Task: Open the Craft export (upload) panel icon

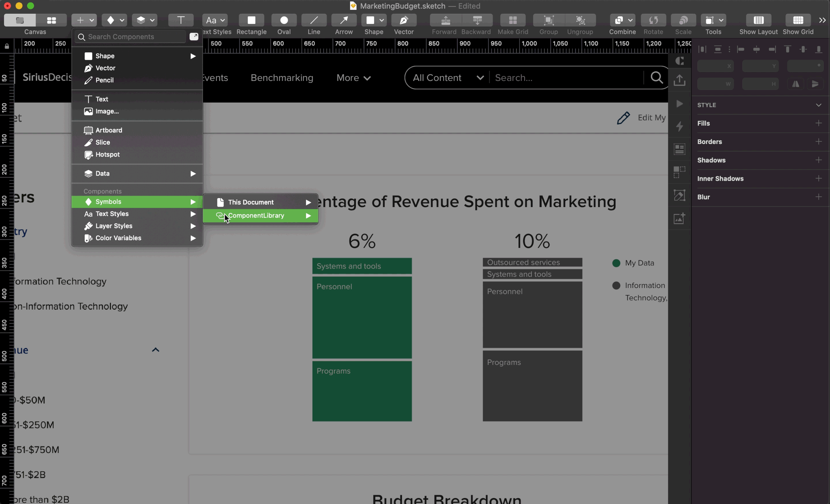Action: click(679, 80)
